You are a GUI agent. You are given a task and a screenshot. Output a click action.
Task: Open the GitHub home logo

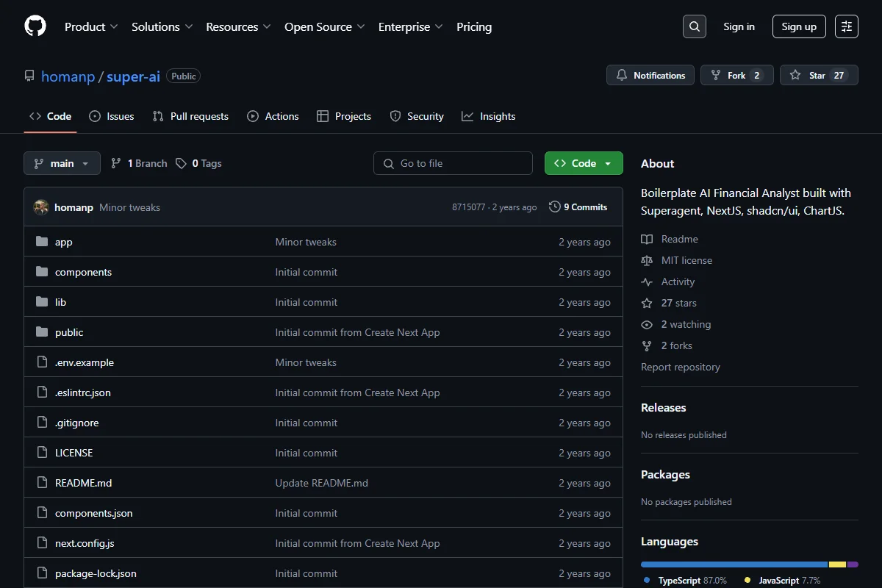point(35,26)
